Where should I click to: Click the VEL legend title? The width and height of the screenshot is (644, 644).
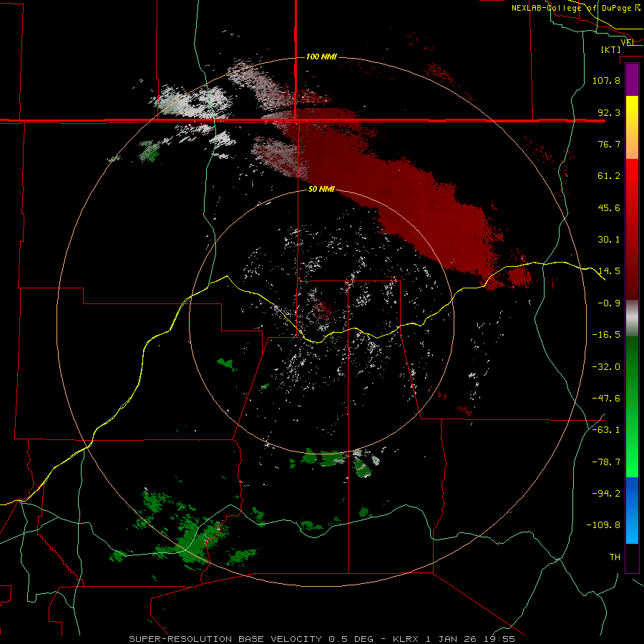(627, 42)
